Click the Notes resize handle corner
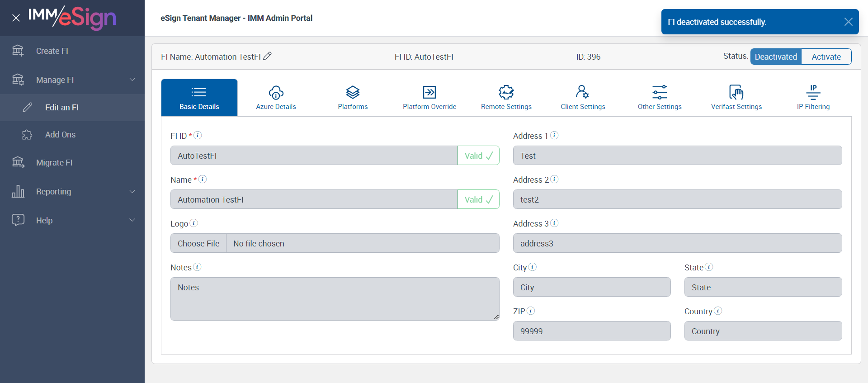The height and width of the screenshot is (383, 868). tap(496, 317)
